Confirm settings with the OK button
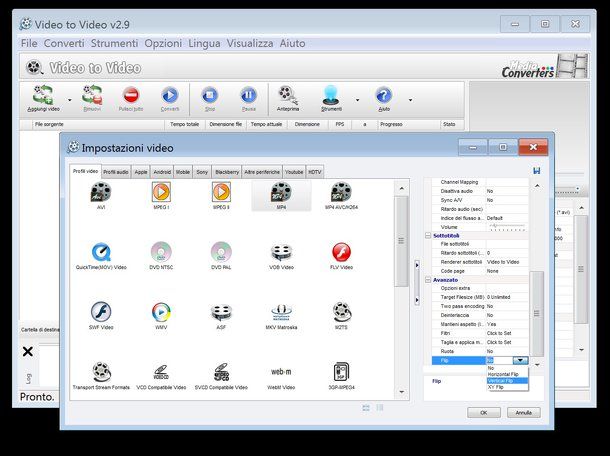The width and height of the screenshot is (610, 456). (x=484, y=412)
